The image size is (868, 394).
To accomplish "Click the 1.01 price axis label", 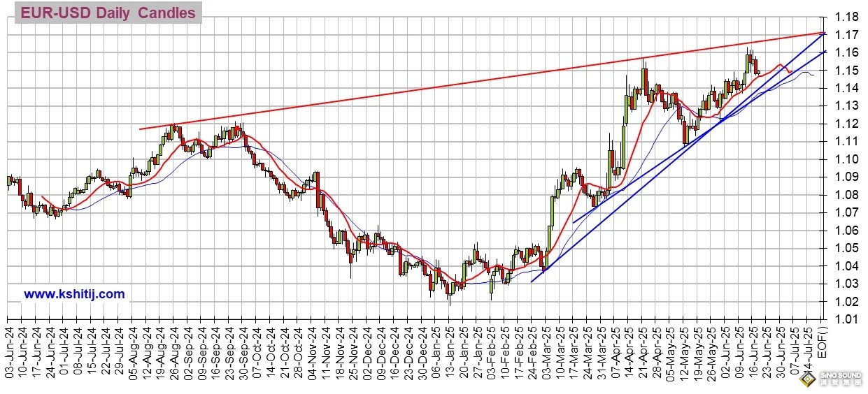I will click(846, 319).
